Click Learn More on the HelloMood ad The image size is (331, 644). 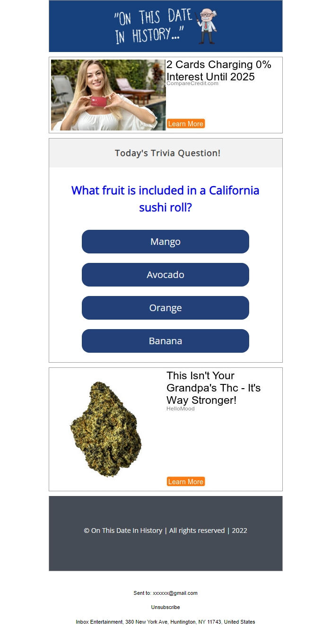point(185,481)
